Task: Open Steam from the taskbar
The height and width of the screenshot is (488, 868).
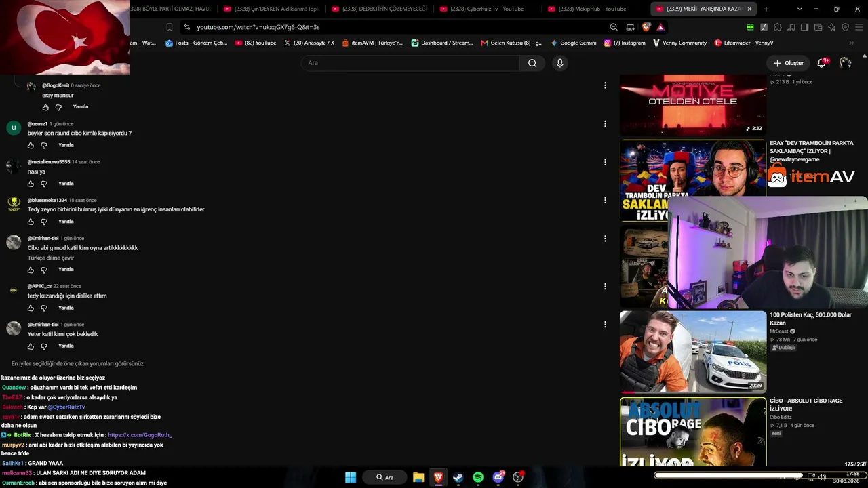Action: click(x=458, y=477)
